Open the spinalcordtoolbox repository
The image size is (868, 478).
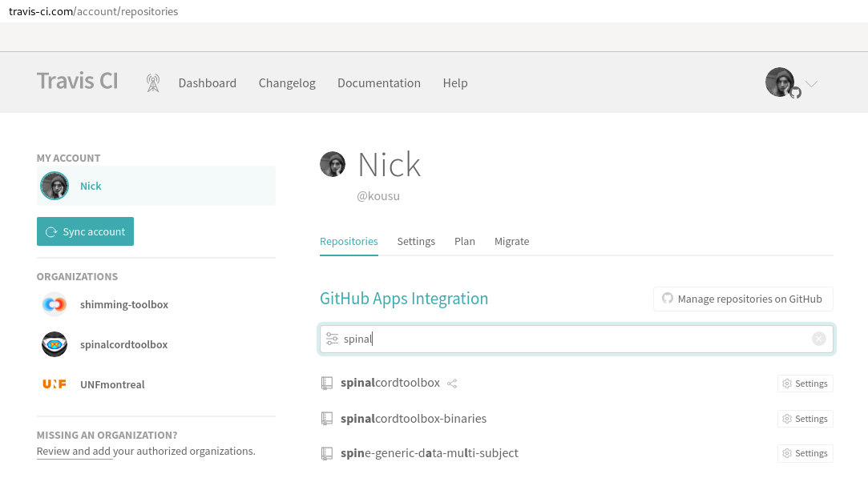point(390,383)
